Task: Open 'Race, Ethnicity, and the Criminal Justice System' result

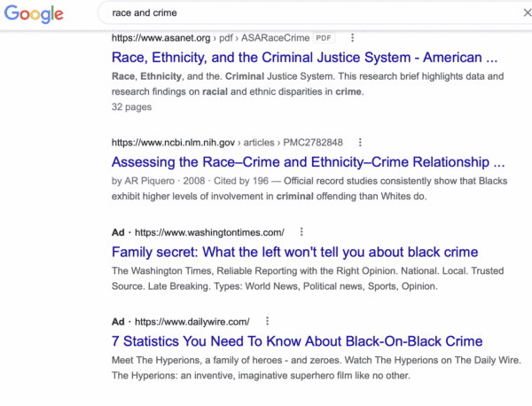Action: pos(304,58)
